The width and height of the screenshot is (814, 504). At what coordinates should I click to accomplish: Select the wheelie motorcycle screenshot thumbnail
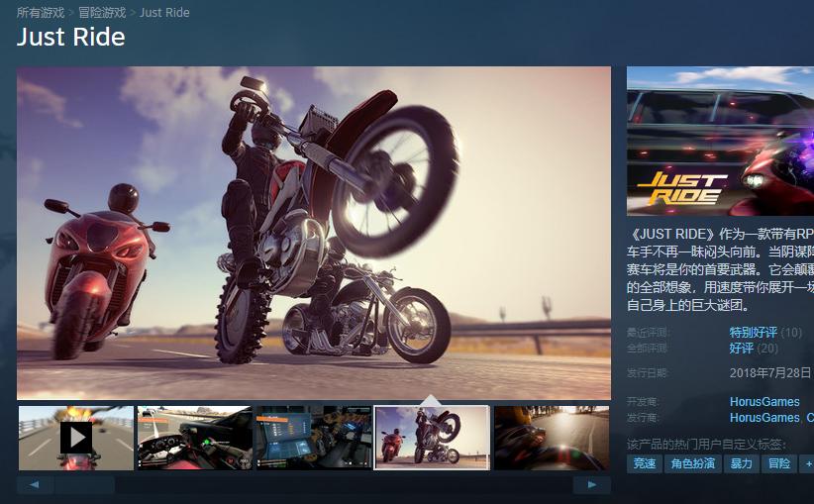(432, 438)
